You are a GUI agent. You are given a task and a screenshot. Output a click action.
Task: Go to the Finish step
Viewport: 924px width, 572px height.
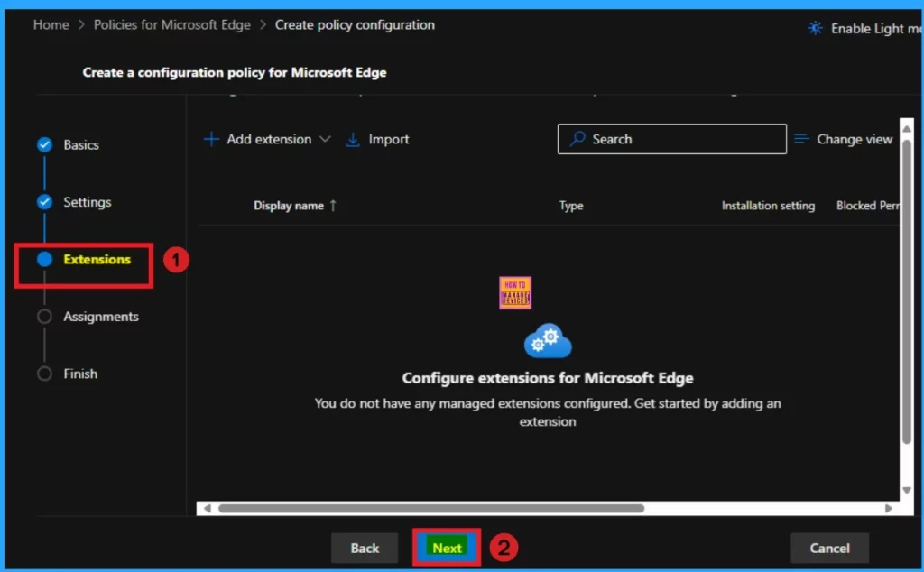pyautogui.click(x=80, y=374)
